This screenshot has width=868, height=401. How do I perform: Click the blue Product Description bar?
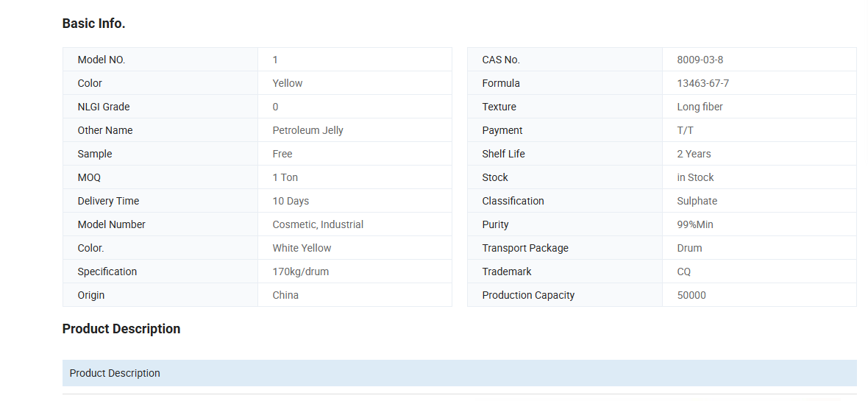(x=459, y=373)
